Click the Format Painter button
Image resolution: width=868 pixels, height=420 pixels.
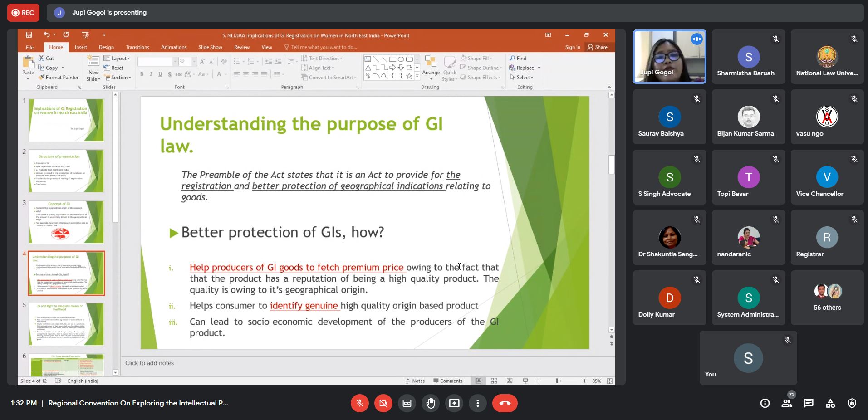click(x=59, y=78)
